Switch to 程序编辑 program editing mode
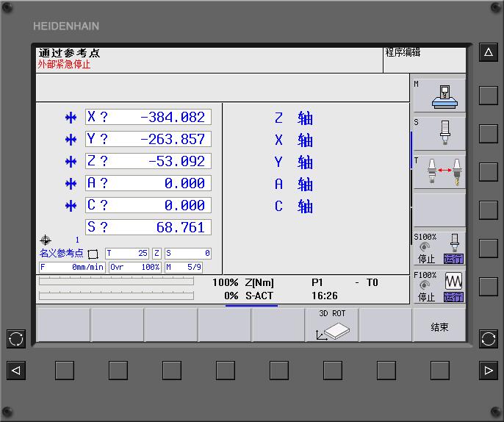 pos(424,60)
